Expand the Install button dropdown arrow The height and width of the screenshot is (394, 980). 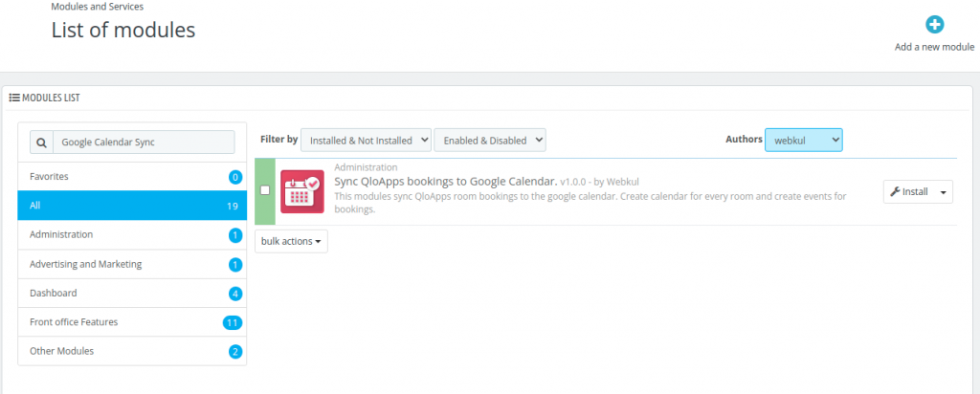click(x=943, y=192)
